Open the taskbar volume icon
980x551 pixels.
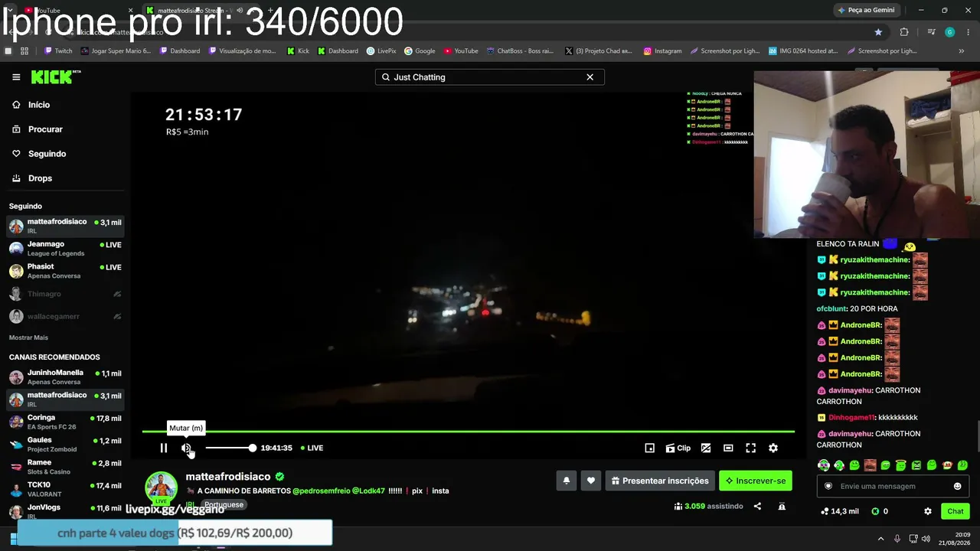click(x=926, y=539)
